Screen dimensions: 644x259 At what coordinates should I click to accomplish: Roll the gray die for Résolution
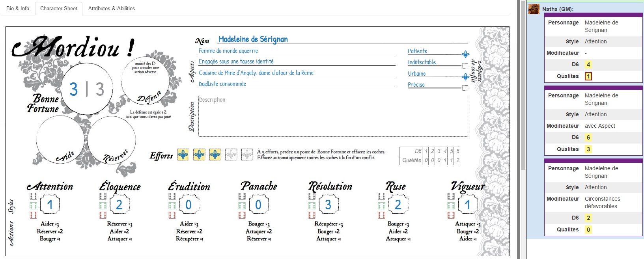tap(312, 196)
